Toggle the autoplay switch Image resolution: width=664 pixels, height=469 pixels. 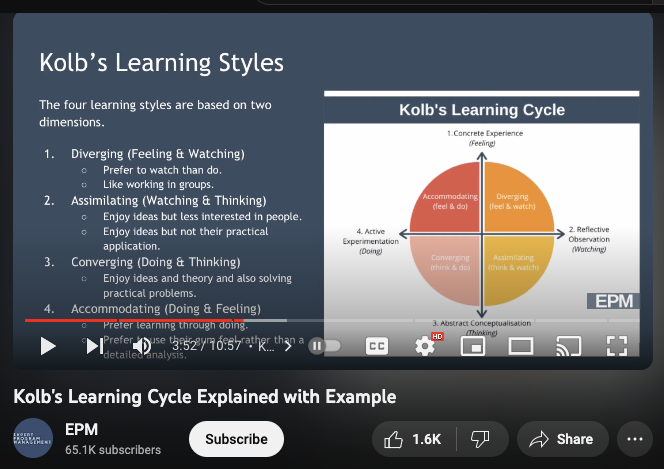tap(324, 346)
